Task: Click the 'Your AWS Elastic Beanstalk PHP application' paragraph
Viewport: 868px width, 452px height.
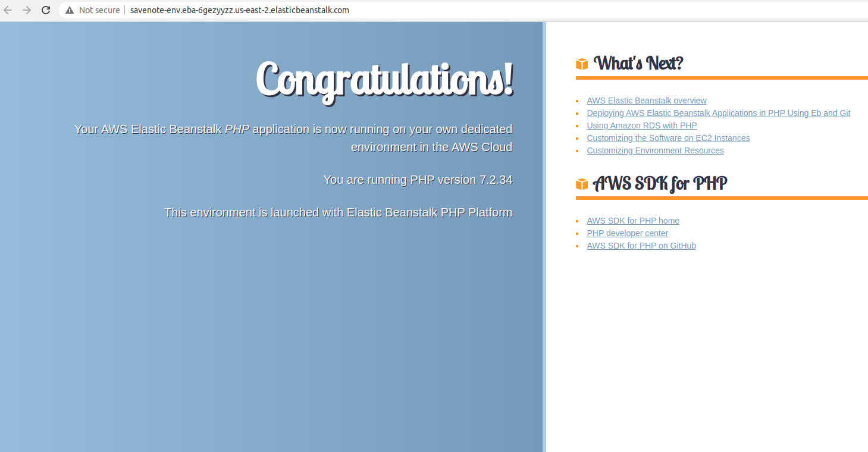Action: [x=293, y=138]
